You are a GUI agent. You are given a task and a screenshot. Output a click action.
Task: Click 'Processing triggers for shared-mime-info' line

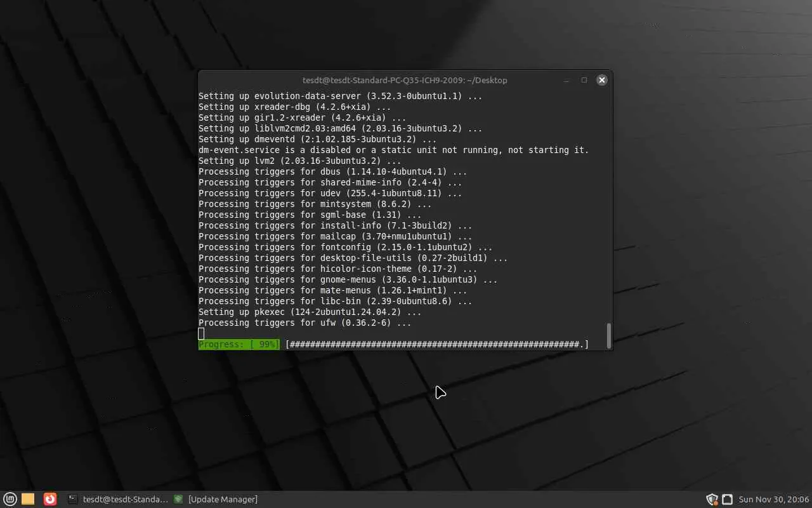coord(330,182)
